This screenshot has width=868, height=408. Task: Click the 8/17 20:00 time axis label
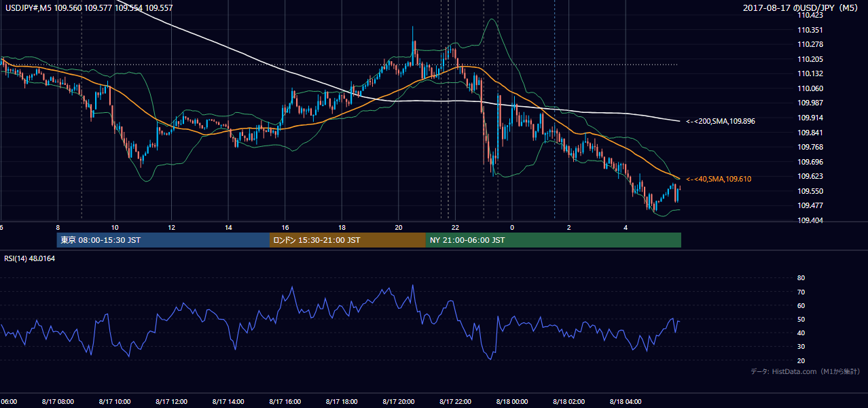(399, 402)
